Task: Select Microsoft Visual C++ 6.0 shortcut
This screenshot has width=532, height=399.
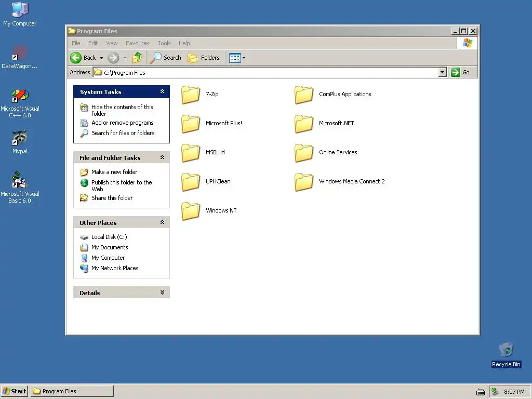Action: (20, 96)
